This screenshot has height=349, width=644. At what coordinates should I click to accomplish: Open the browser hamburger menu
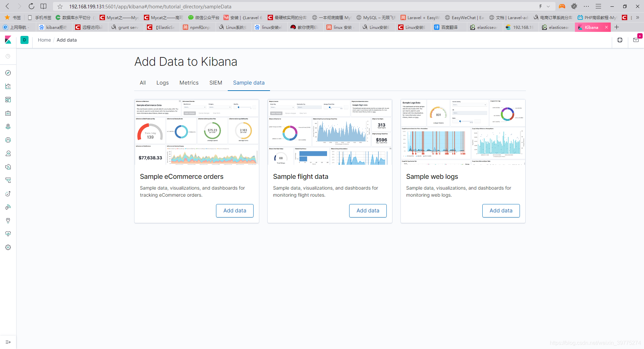click(598, 6)
